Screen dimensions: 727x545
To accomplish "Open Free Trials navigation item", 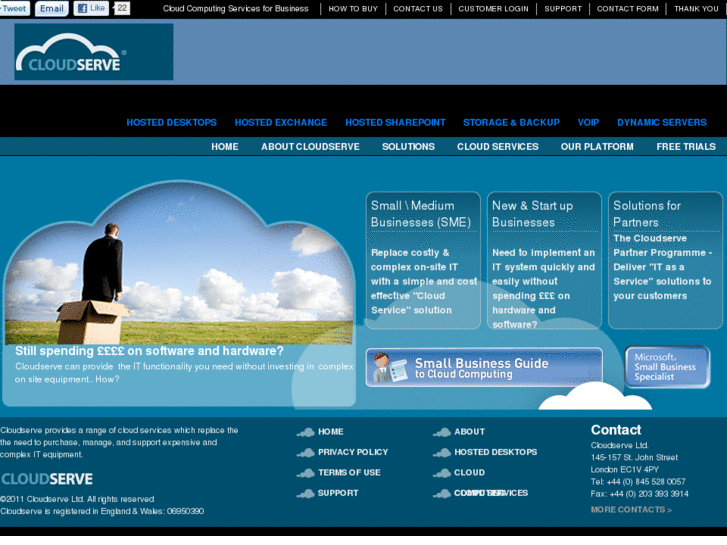I will point(686,147).
